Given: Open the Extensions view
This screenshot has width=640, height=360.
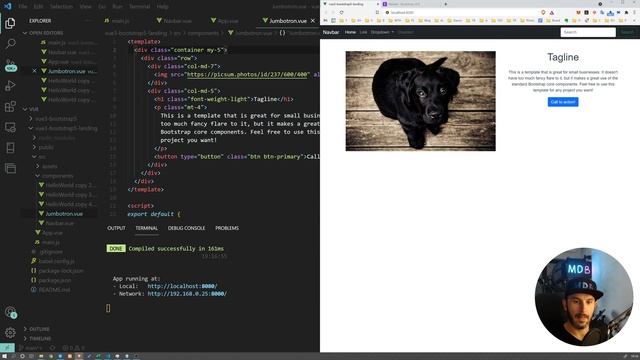Looking at the screenshot, I should pyautogui.click(x=10, y=107).
